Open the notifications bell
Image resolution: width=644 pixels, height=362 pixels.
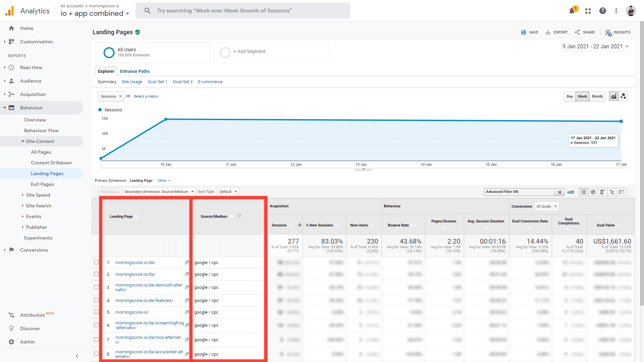coord(572,10)
